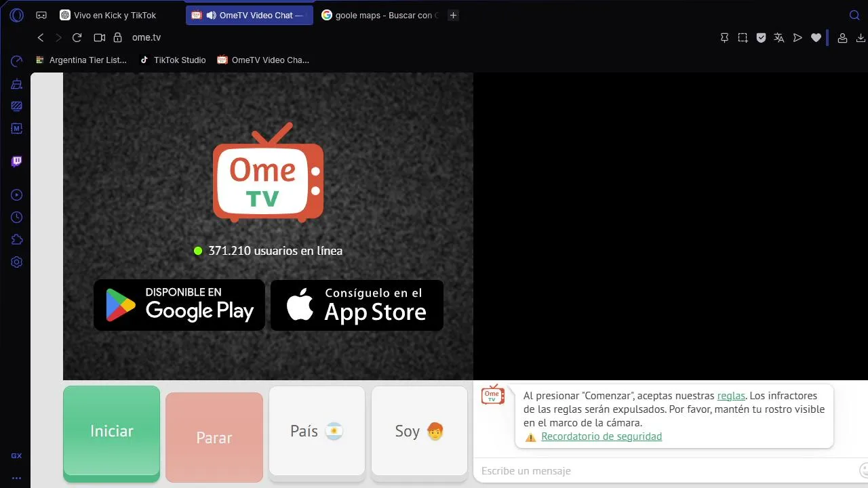
Task: Switch to Vivo en Kick y TikTok tab
Action: [x=115, y=15]
